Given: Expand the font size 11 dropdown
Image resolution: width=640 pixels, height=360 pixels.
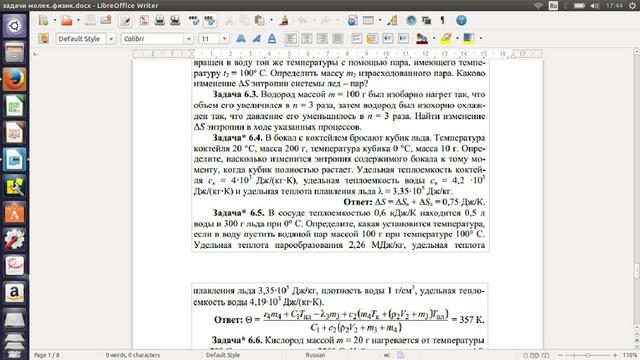Looking at the screenshot, I should (x=224, y=39).
